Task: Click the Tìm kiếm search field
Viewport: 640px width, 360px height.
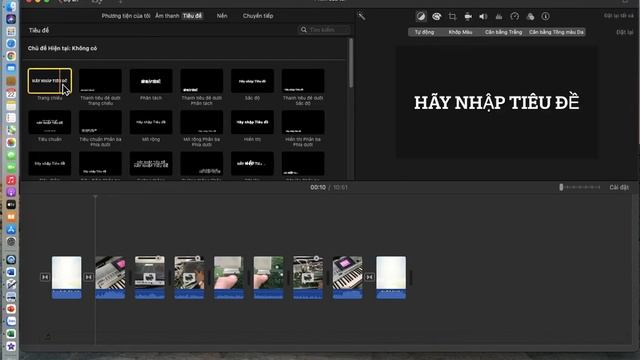Action: point(324,30)
